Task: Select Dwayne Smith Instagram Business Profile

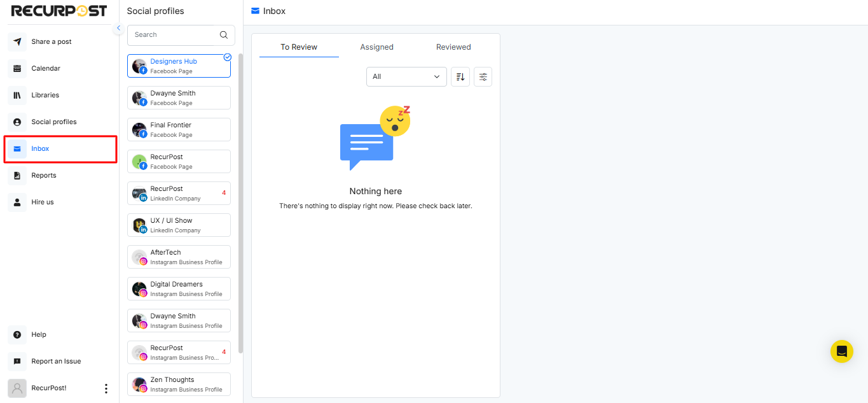Action: coord(179,321)
